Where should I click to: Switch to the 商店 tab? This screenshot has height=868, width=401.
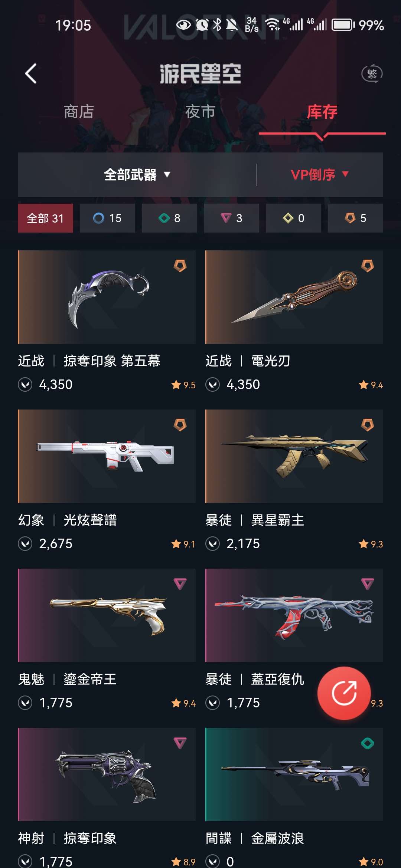coord(79,112)
